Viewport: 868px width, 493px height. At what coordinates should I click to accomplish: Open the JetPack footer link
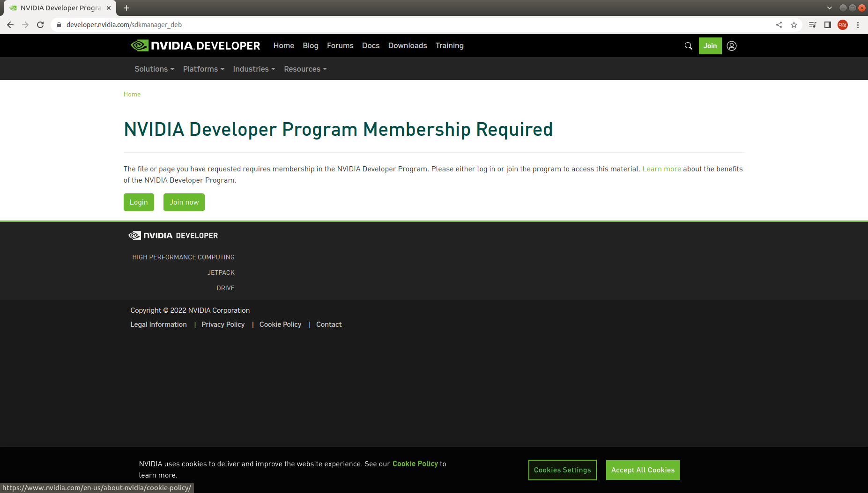click(221, 272)
